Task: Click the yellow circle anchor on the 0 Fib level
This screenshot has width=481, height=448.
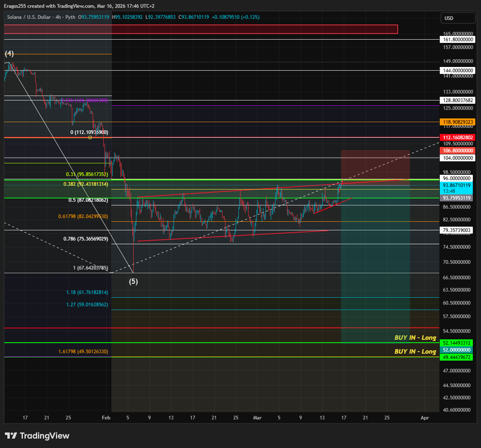Action: (90, 138)
